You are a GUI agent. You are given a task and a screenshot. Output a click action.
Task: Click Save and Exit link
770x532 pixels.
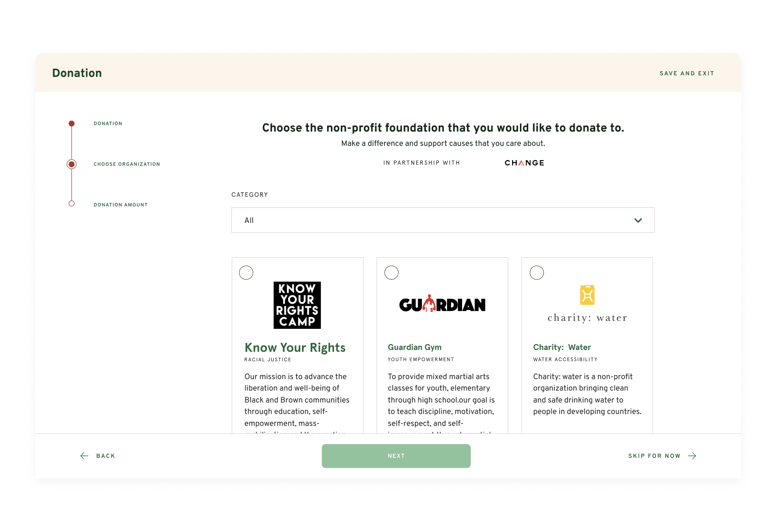click(x=686, y=73)
